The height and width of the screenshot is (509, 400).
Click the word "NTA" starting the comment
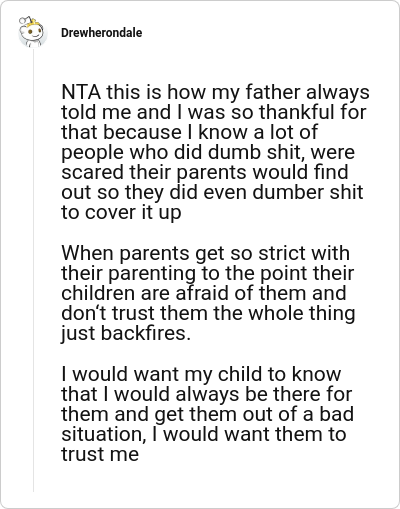[81, 92]
